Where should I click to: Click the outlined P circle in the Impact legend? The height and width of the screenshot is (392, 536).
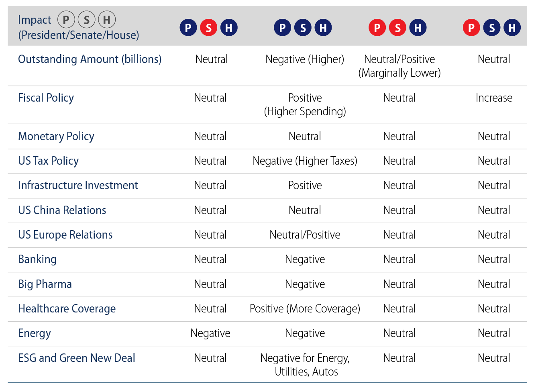[66, 19]
